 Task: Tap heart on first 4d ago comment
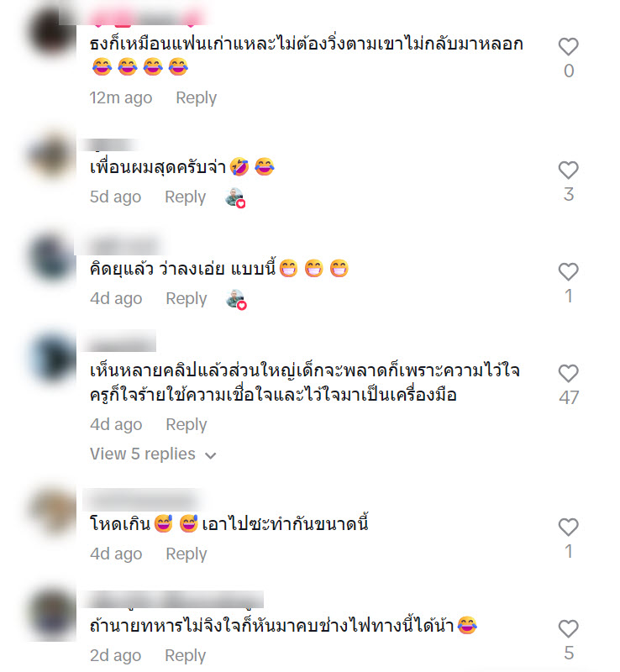(568, 271)
